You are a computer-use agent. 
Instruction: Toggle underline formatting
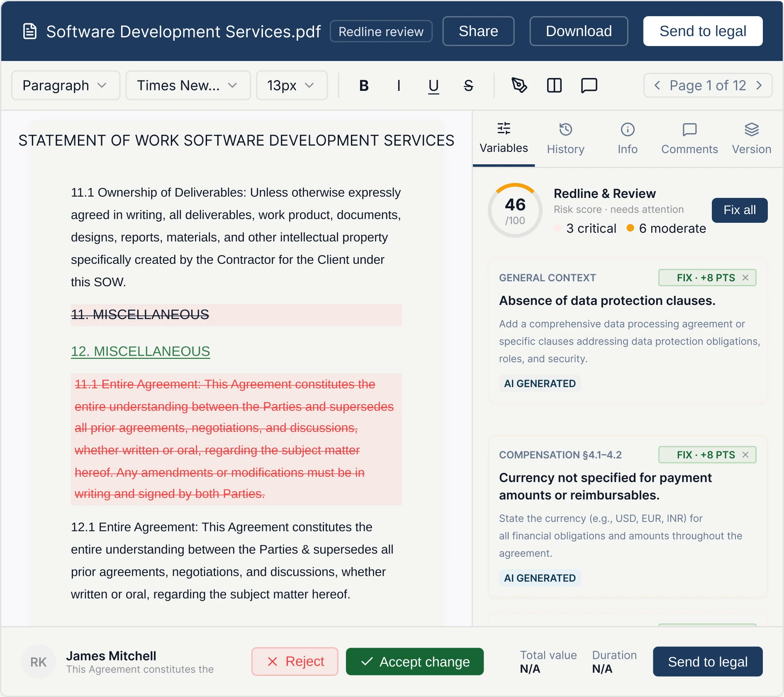click(x=433, y=85)
